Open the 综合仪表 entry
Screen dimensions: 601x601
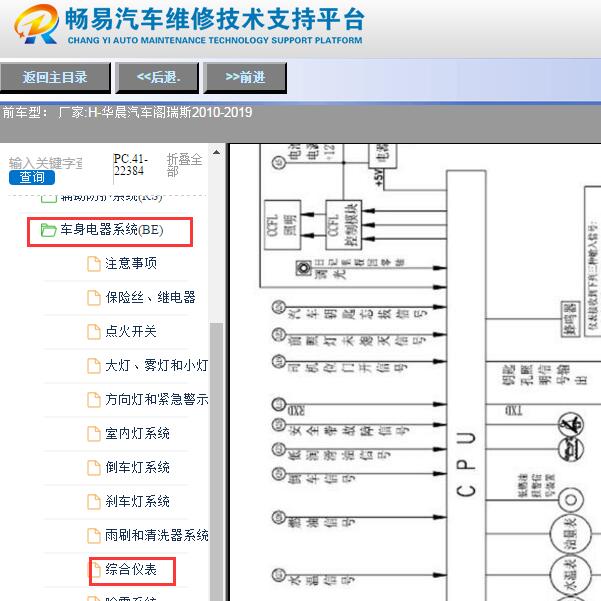click(x=131, y=570)
